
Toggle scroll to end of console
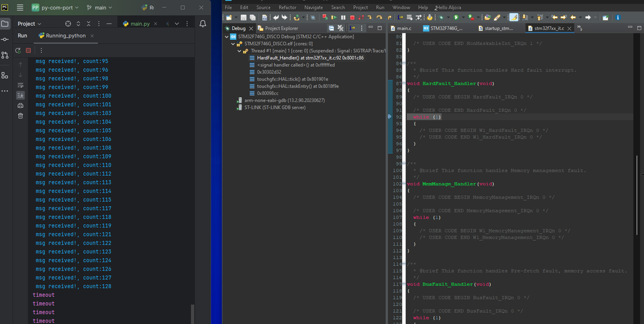(21, 95)
